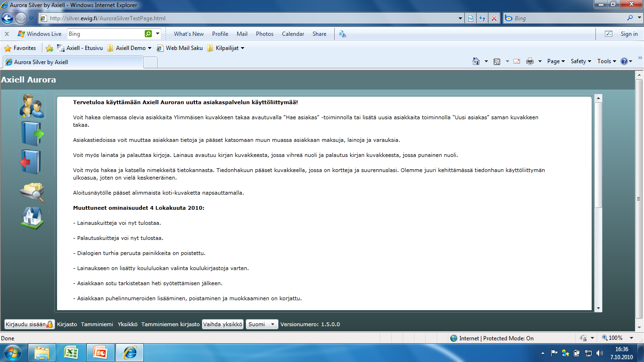Open Share in Windows Live toolbar
Image resolution: width=644 pixels, height=362 pixels.
pyautogui.click(x=319, y=34)
